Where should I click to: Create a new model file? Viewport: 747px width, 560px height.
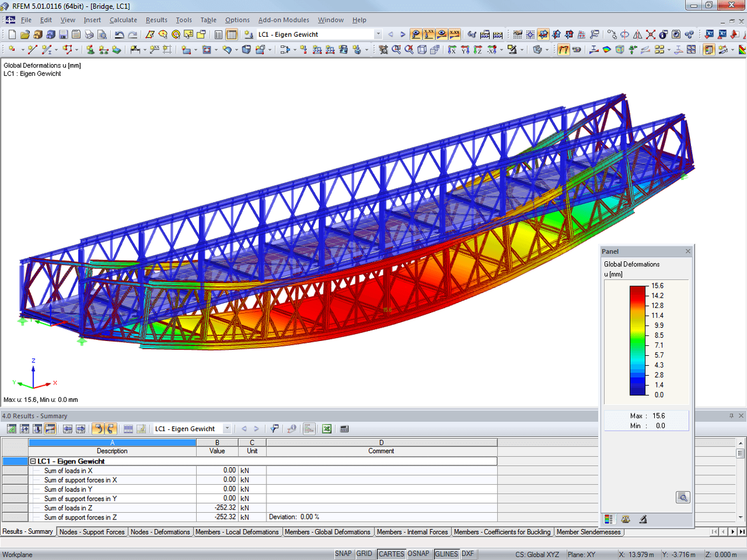coord(12,34)
